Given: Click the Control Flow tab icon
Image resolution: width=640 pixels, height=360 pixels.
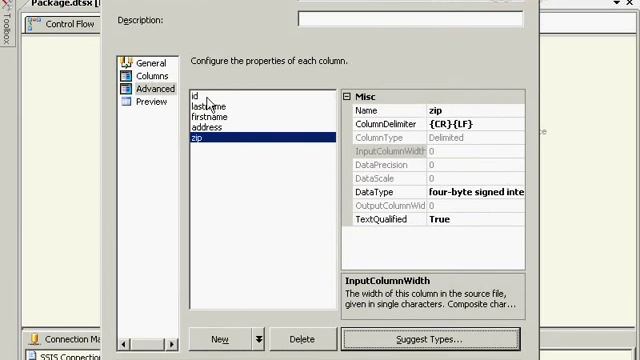Looking at the screenshot, I should click(x=34, y=24).
